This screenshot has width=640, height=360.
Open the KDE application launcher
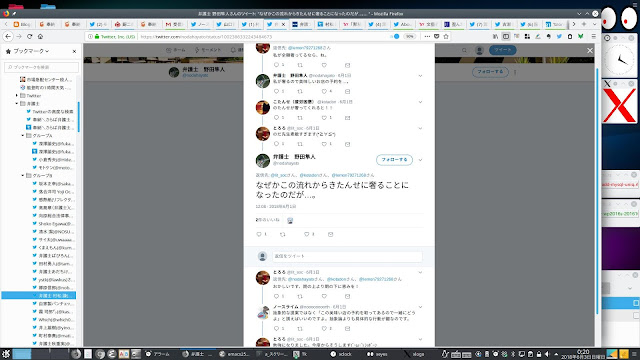pos(6,354)
